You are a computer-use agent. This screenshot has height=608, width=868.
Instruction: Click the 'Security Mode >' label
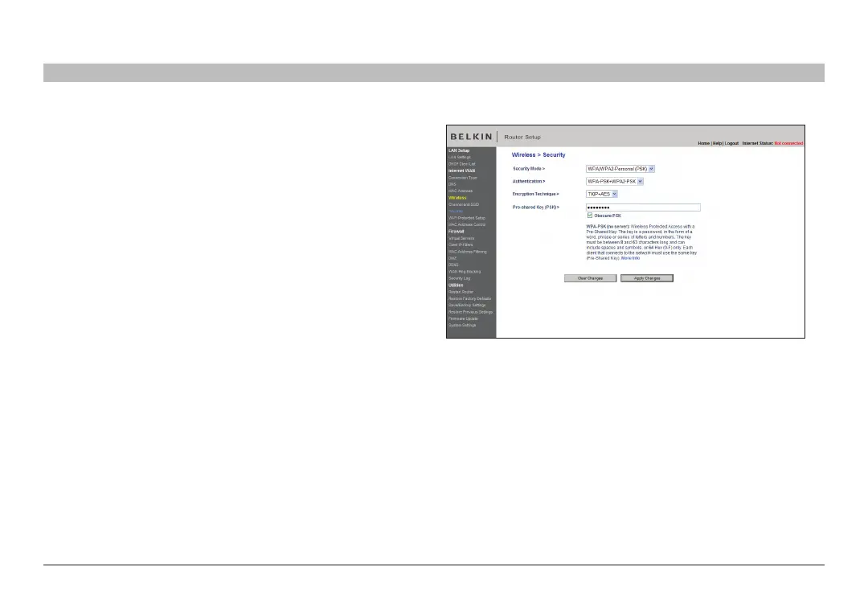pyautogui.click(x=529, y=169)
